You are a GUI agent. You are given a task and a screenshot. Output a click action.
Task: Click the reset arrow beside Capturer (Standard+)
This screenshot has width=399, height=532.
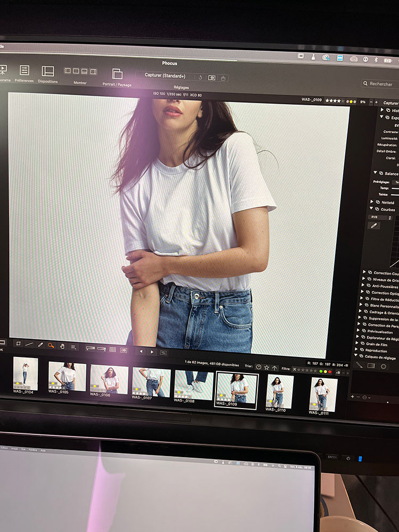[x=201, y=77]
